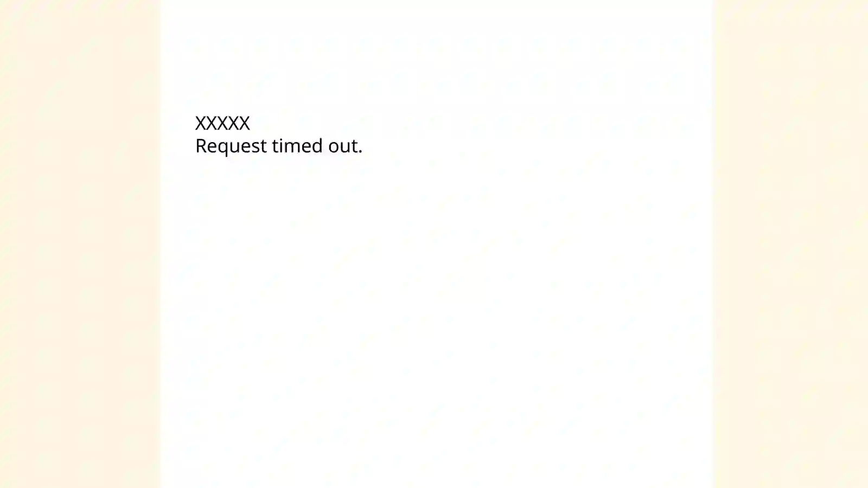
Task: Click empty white space right of 'timed out.'
Action: pyautogui.click(x=537, y=146)
